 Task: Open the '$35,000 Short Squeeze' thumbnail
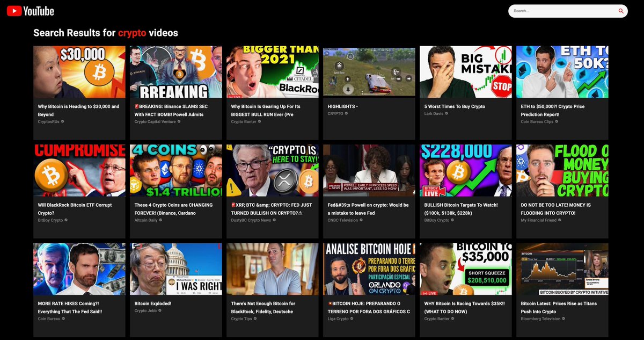(465, 269)
